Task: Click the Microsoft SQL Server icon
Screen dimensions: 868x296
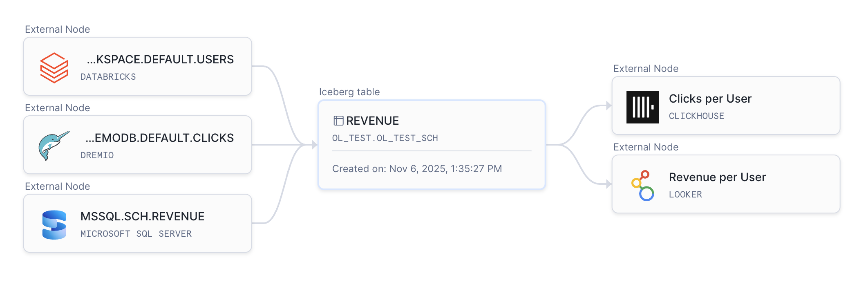Action: 54,224
